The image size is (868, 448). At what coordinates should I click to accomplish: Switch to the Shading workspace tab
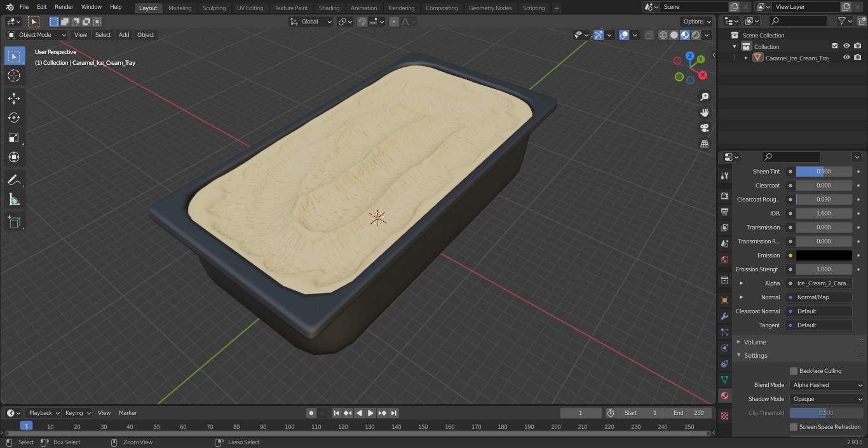coord(329,8)
